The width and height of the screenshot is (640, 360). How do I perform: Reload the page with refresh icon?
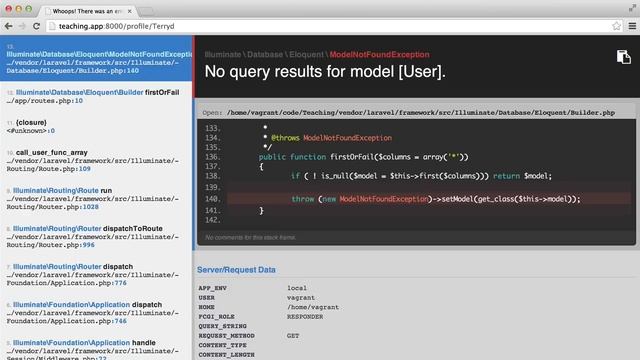pos(36,26)
